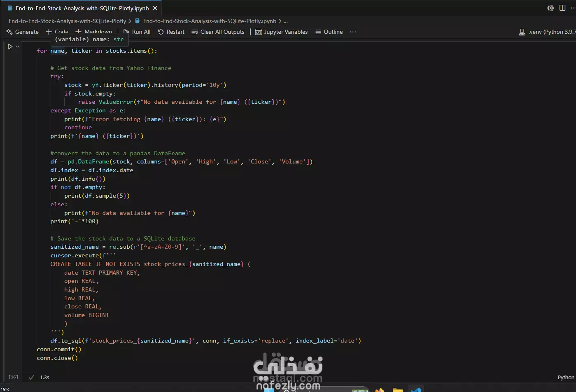Click the 'print(df.sample(5))' line
The image size is (576, 392).
pos(97,196)
